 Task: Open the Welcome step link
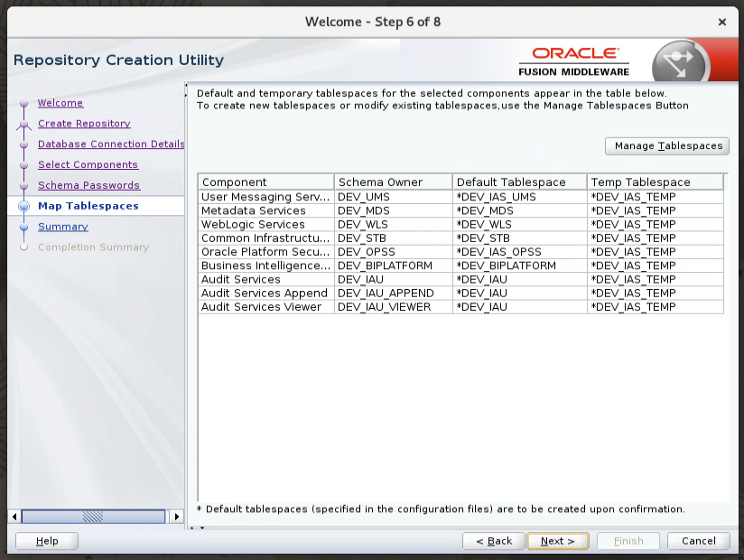(x=60, y=103)
